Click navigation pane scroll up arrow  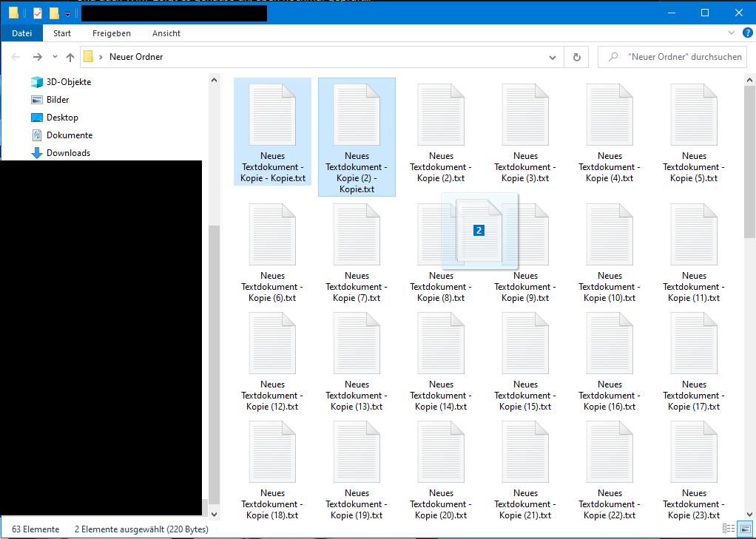click(x=214, y=80)
